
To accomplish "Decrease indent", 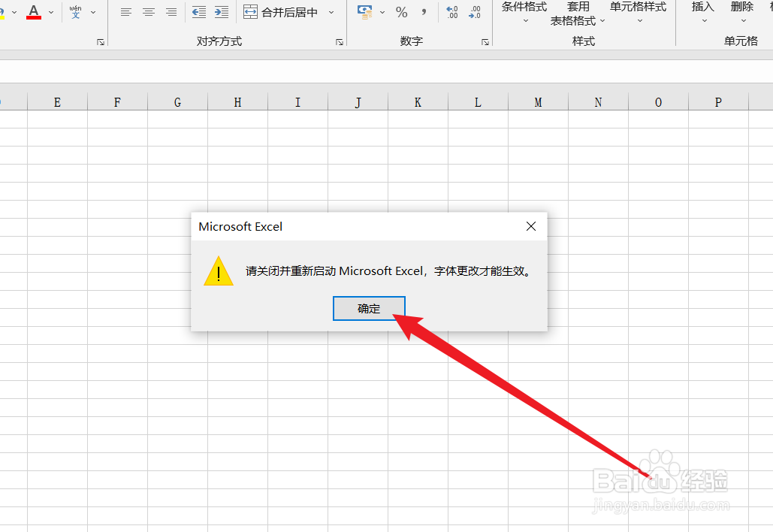I will point(199,12).
